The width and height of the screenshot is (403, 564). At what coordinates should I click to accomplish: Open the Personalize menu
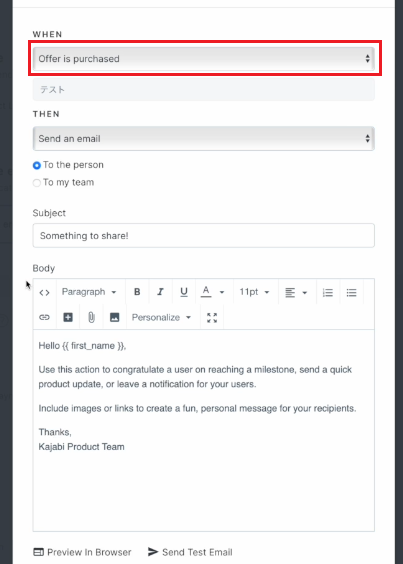tap(161, 317)
